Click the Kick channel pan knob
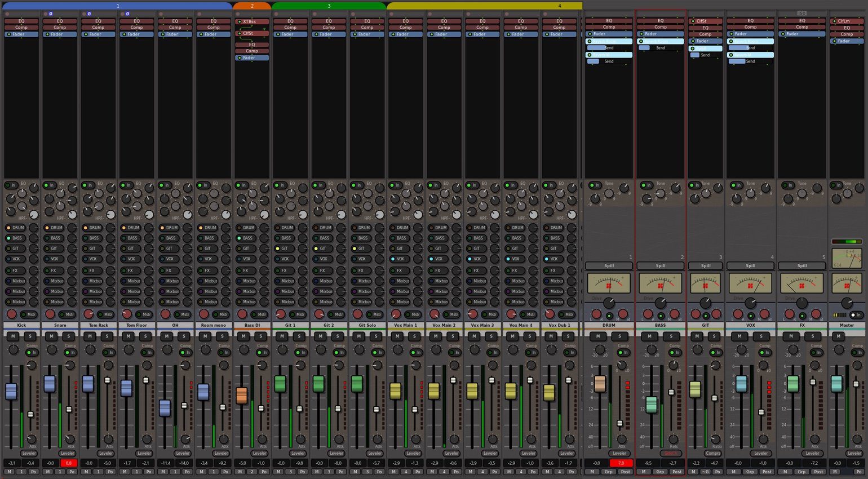The height and width of the screenshot is (479, 868). (12, 314)
